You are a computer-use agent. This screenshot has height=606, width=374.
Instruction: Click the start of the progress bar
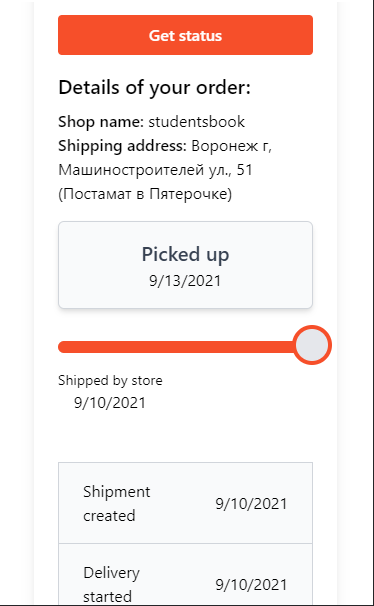[x=63, y=347]
